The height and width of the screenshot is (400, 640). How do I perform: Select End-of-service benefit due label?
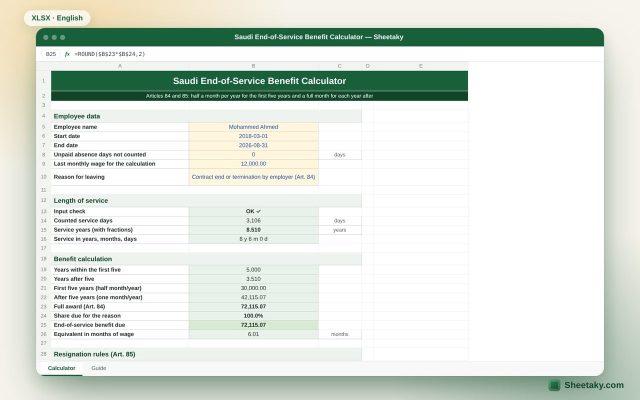[x=120, y=325]
